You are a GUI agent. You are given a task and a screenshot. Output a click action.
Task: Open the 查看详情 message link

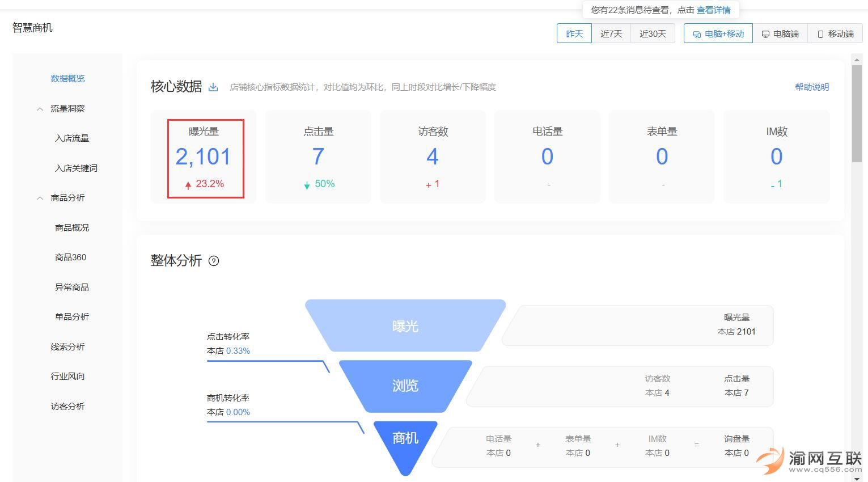713,10
